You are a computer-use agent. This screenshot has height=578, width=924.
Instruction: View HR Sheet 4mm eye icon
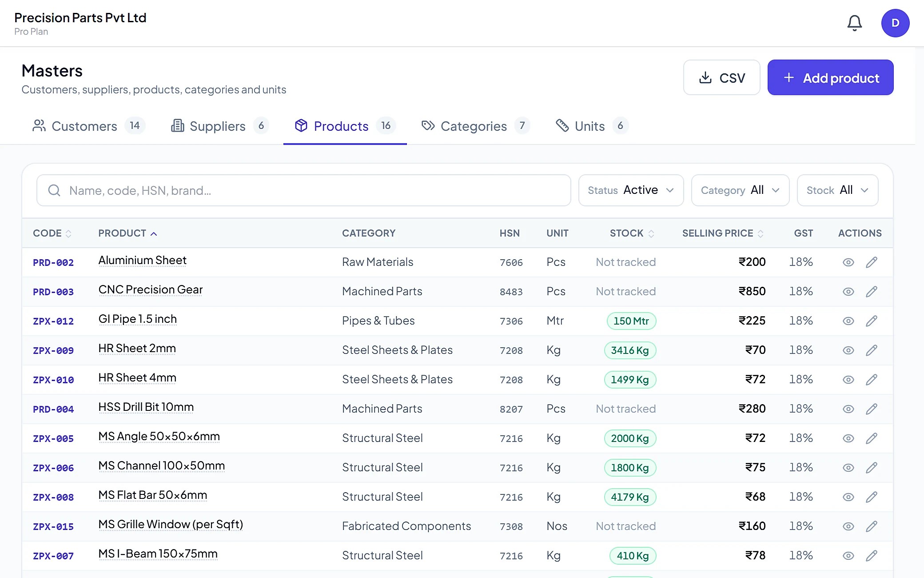pyautogui.click(x=848, y=380)
